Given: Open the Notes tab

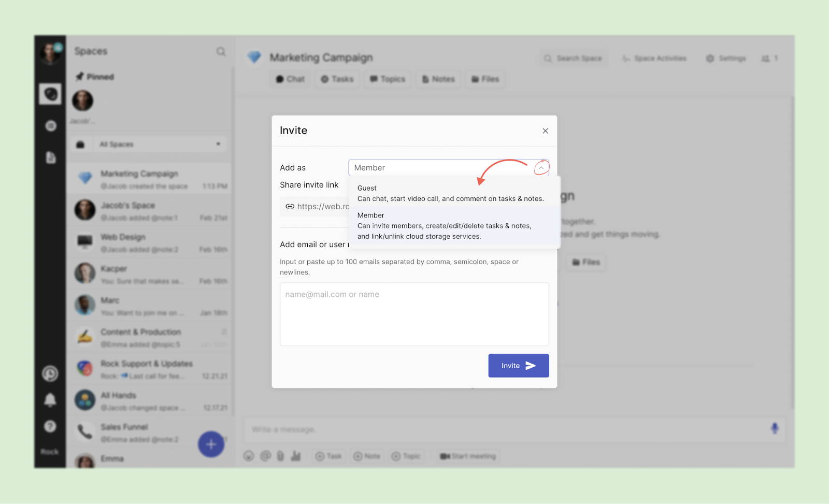Looking at the screenshot, I should (438, 79).
